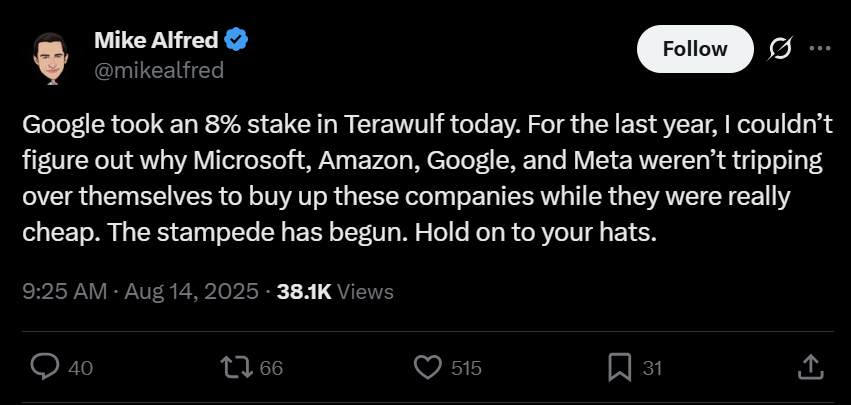Screen dimensions: 851x405
Task: Click the reply count 40
Action: tap(81, 368)
